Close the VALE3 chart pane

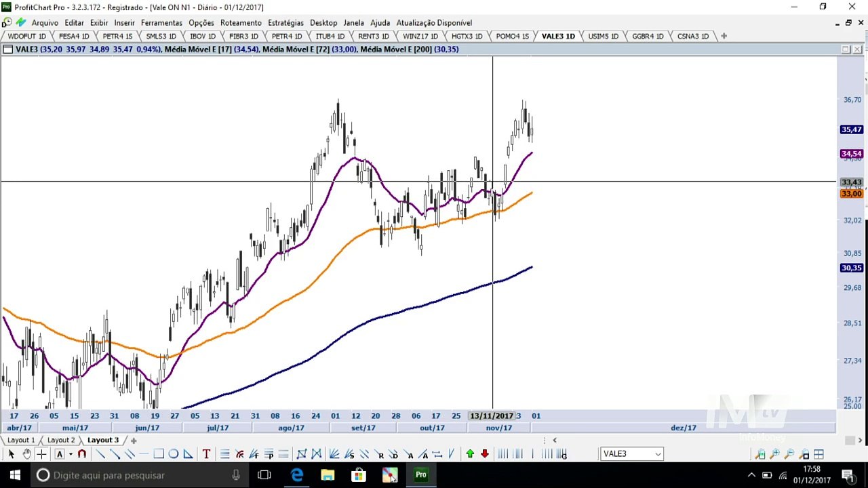coord(858,49)
